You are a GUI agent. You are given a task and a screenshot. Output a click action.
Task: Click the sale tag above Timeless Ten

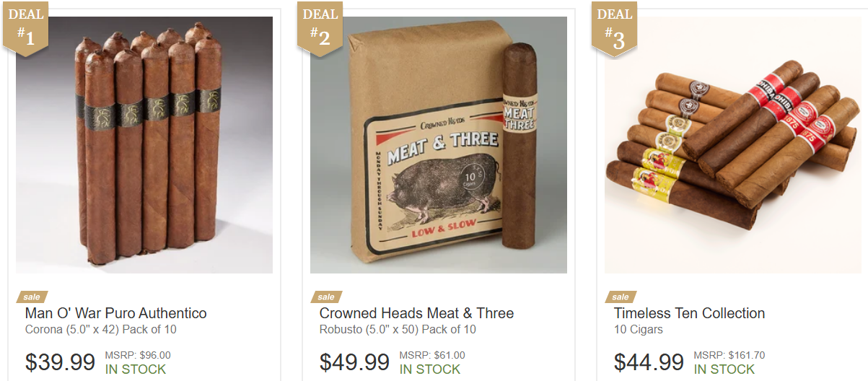(621, 297)
